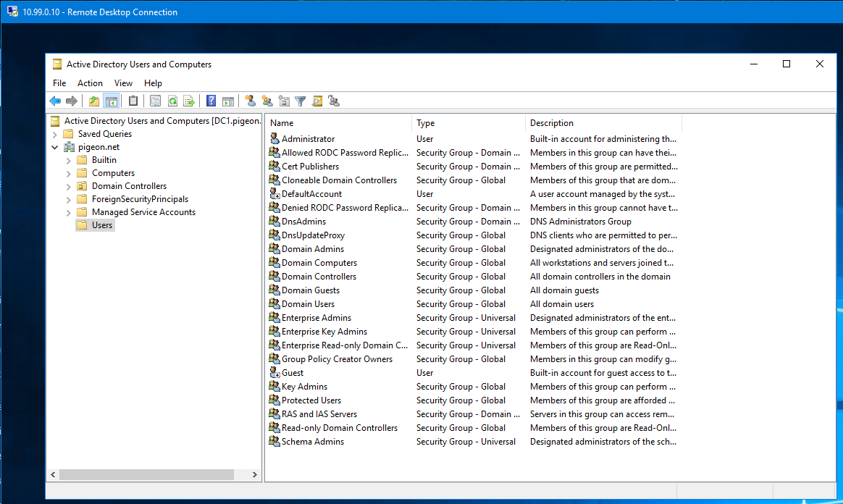The height and width of the screenshot is (504, 843).
Task: Go up one level using folder arrow icon
Action: point(94,101)
